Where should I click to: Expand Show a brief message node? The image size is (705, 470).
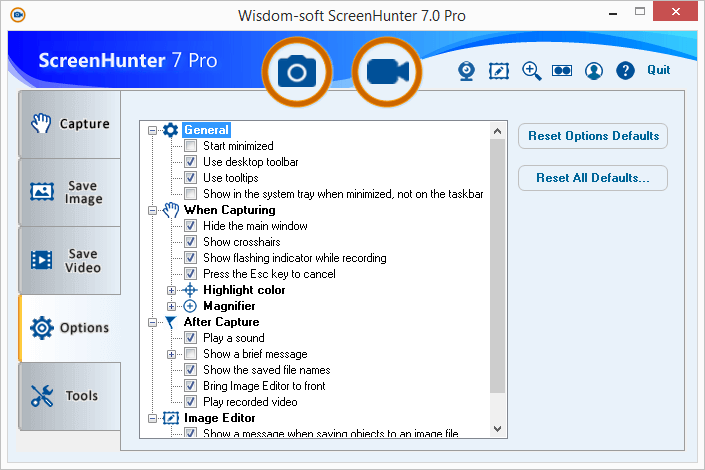[171, 354]
